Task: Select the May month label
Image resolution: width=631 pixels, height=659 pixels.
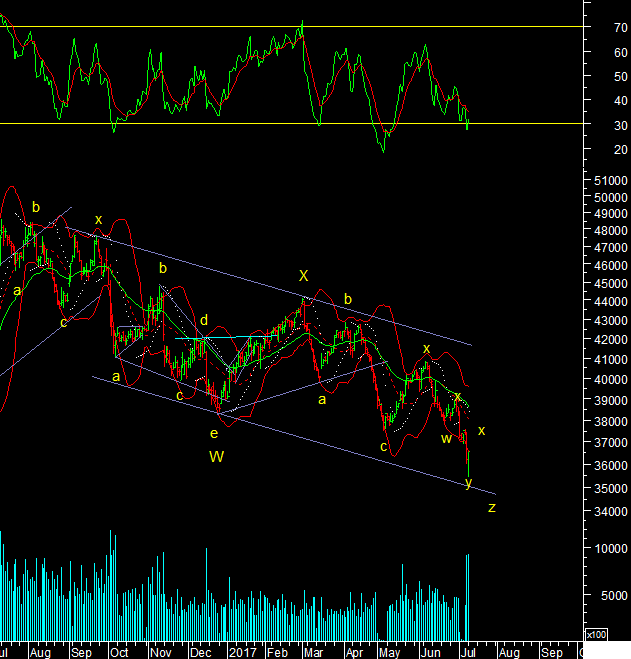Action: click(x=389, y=653)
